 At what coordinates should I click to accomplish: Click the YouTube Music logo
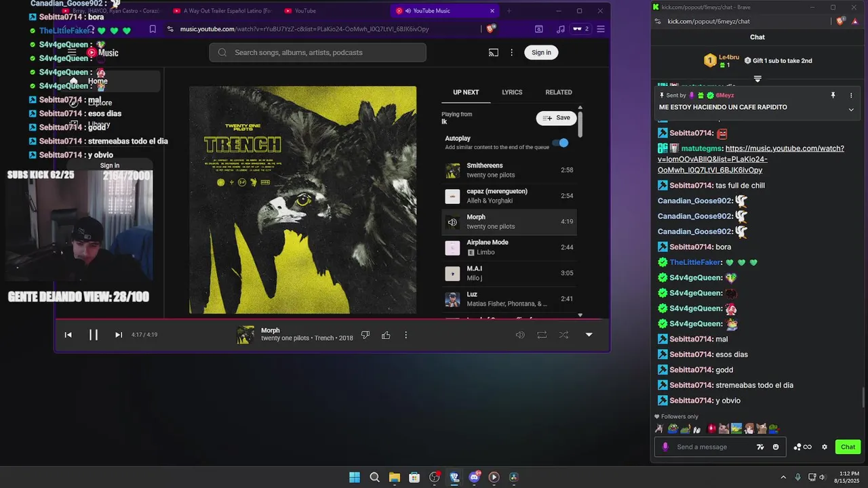(x=102, y=52)
